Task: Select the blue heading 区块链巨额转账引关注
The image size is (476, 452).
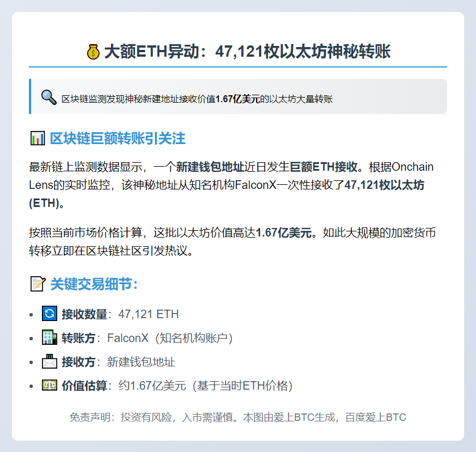Action: tap(117, 138)
